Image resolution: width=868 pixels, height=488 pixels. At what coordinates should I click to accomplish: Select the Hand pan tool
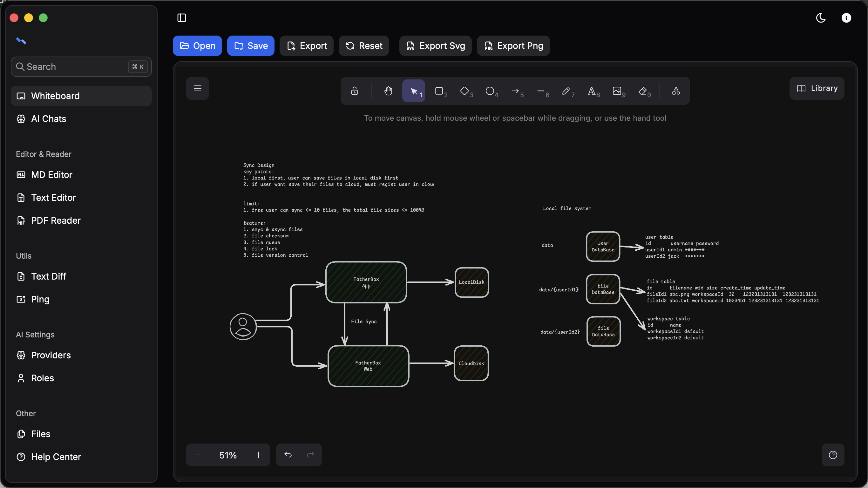coord(388,91)
